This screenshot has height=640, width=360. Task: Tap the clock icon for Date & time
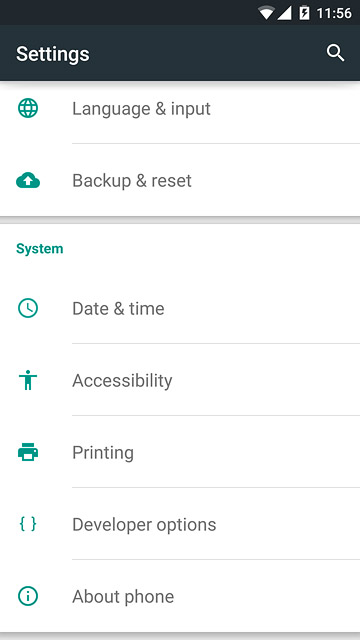click(28, 308)
